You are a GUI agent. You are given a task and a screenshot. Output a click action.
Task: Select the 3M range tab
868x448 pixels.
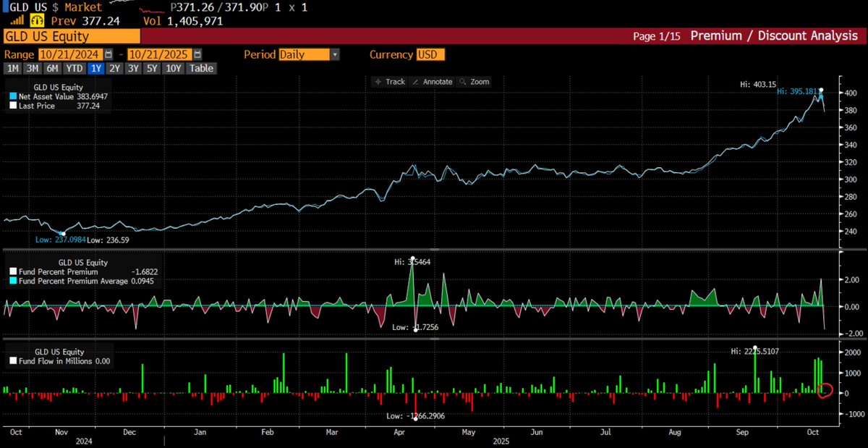click(x=33, y=68)
